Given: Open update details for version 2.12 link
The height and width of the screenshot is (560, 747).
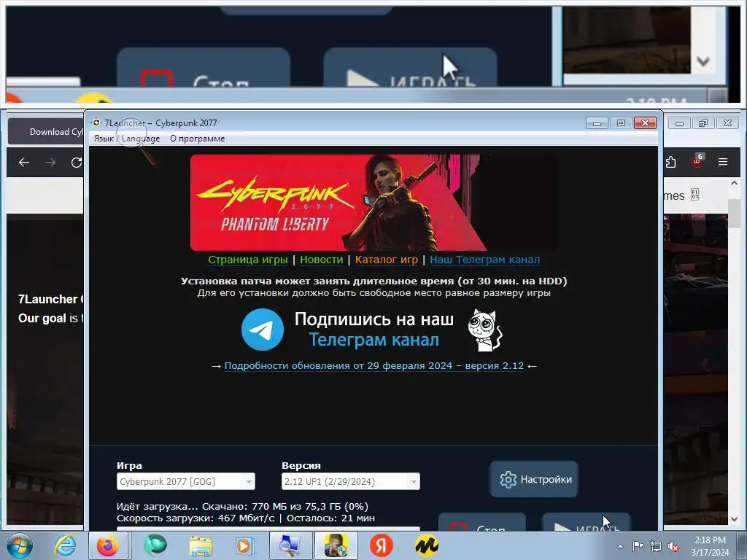Looking at the screenshot, I should (374, 366).
